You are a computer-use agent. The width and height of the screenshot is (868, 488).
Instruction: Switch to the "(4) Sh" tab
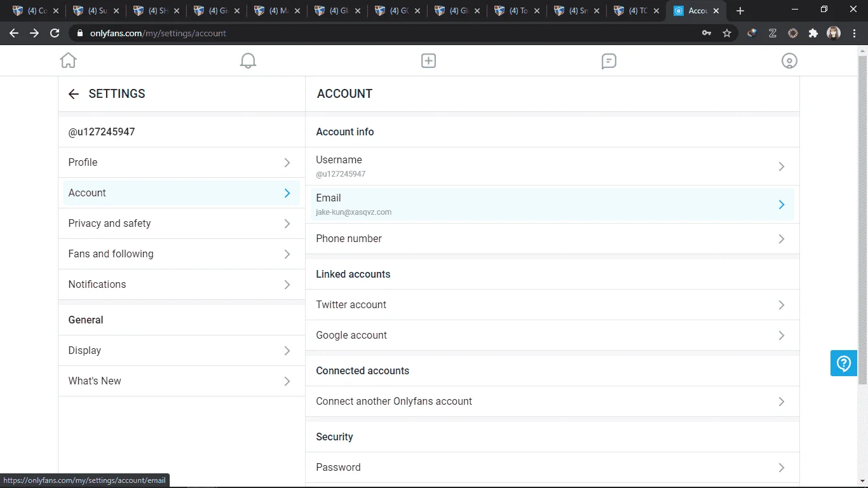coord(156,11)
